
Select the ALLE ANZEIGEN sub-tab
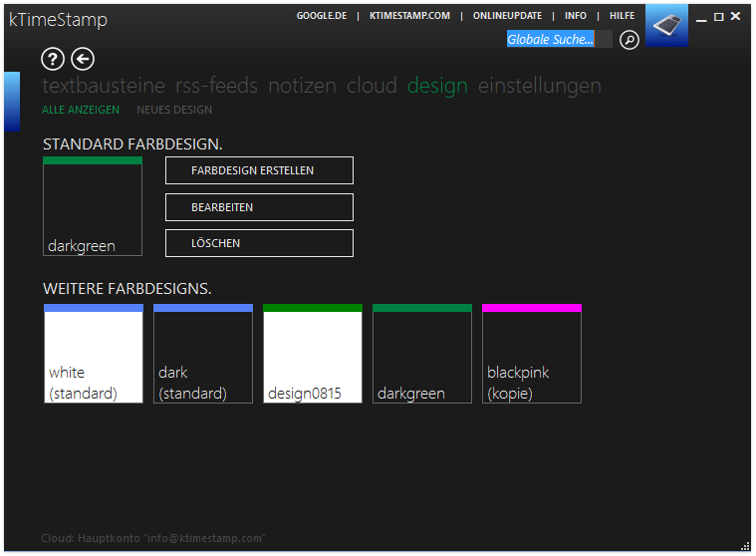tap(81, 110)
